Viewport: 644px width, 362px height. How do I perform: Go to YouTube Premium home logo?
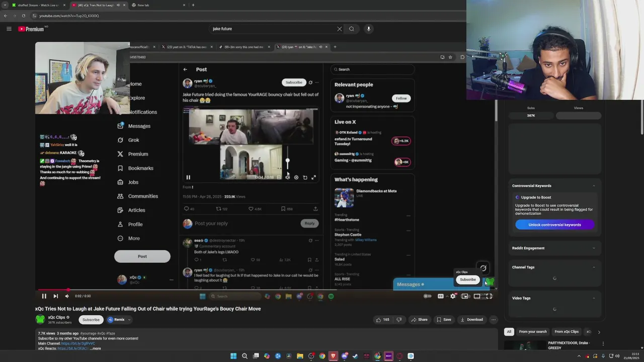[31, 29]
